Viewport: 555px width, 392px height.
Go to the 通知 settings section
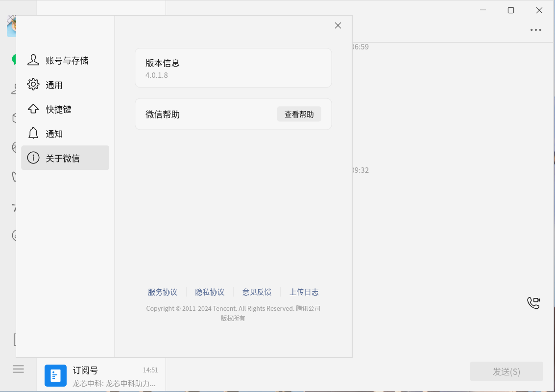pos(65,134)
